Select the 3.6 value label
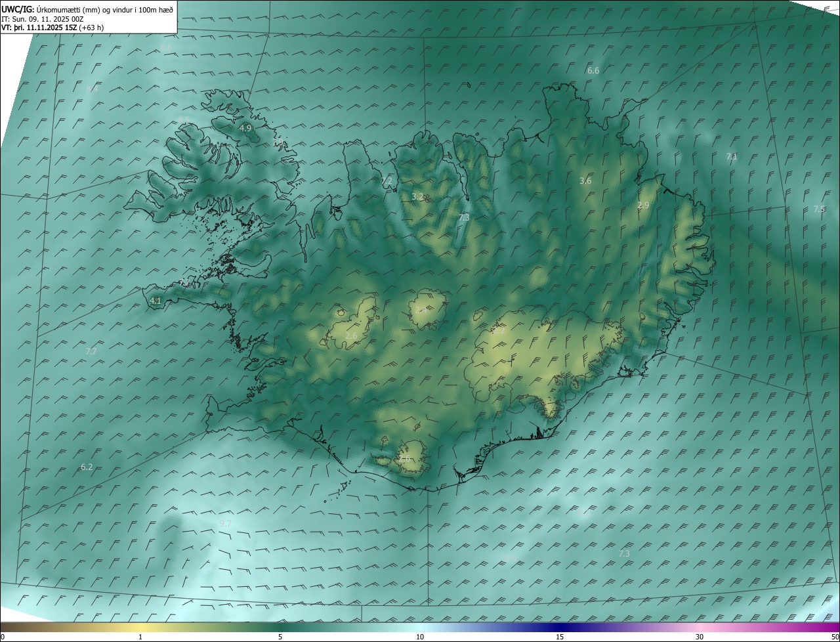Viewport: 840px width, 642px height. (585, 181)
